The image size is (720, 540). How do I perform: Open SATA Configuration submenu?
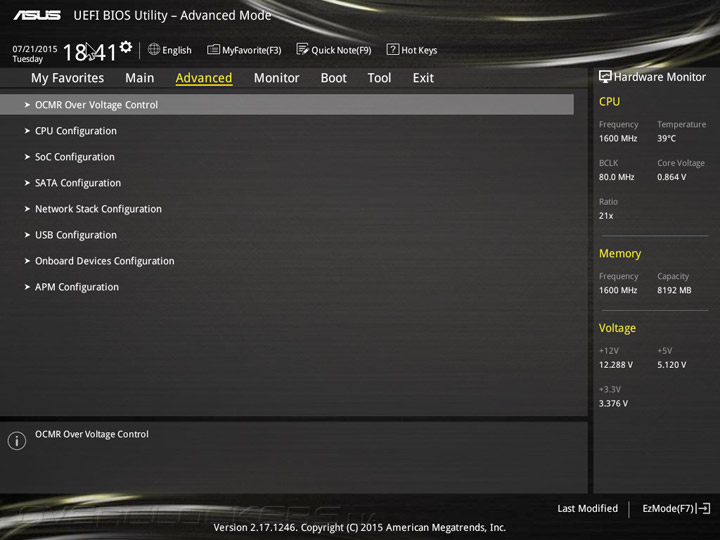point(78,183)
